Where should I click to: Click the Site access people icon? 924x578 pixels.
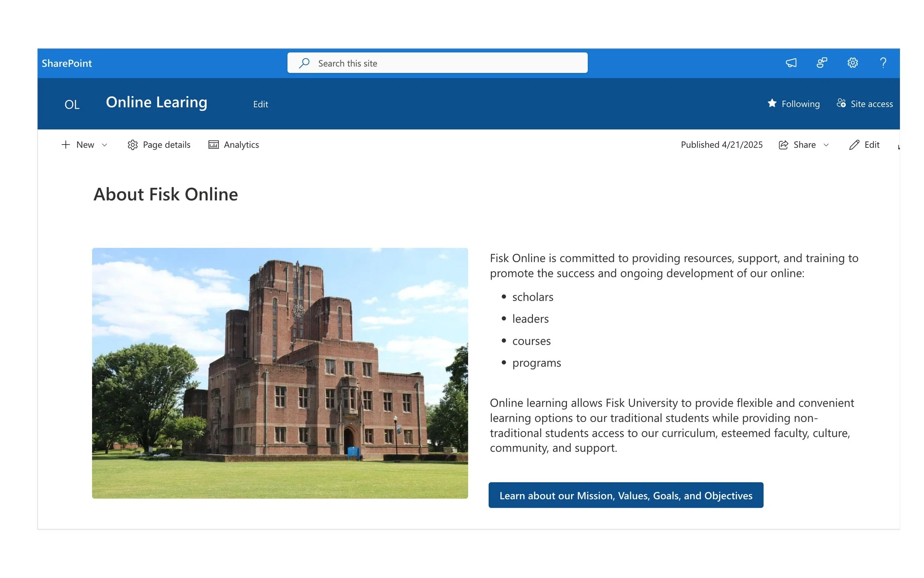point(841,103)
